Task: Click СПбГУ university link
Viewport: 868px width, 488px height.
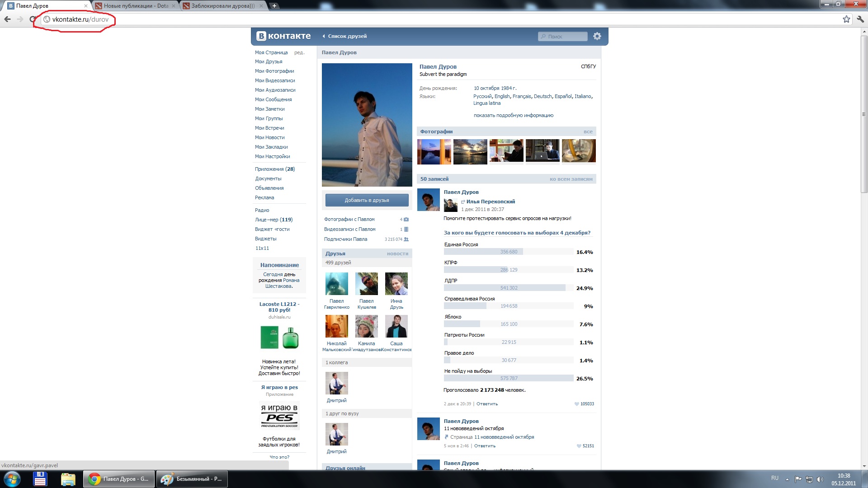Action: click(x=588, y=66)
